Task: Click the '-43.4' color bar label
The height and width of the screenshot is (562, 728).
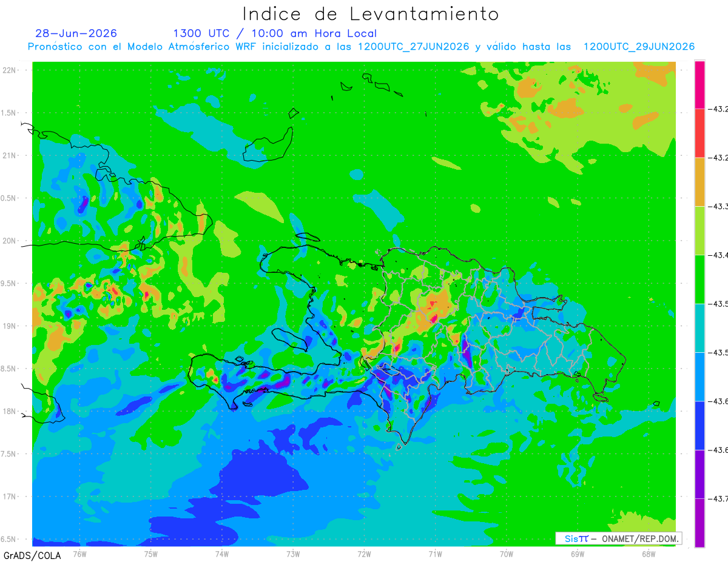Action: pyautogui.click(x=718, y=255)
